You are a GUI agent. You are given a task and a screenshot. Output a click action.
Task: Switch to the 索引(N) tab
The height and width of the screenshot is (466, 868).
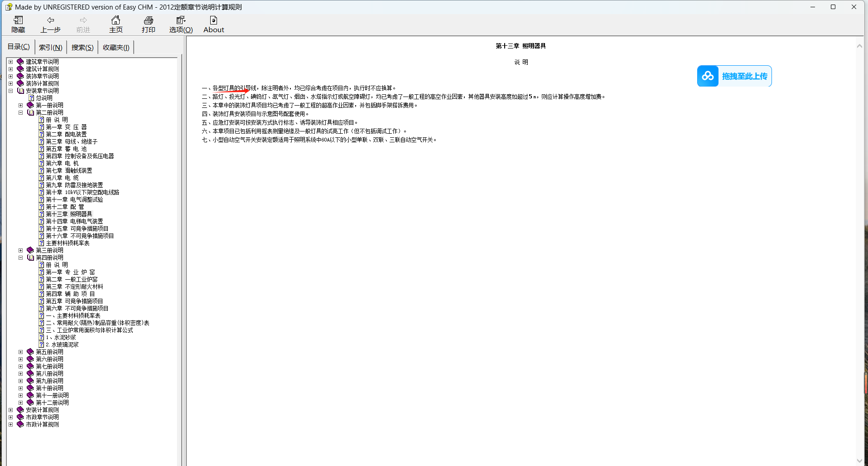coord(50,47)
